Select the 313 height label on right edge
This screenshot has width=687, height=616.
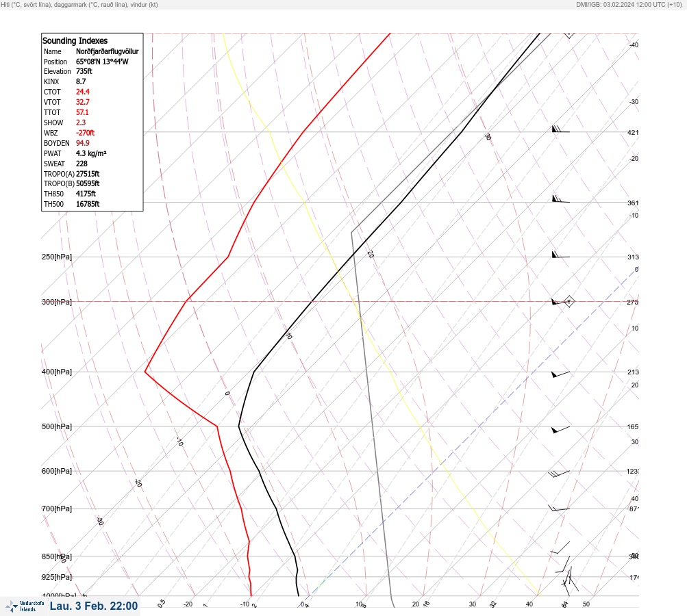633,257
